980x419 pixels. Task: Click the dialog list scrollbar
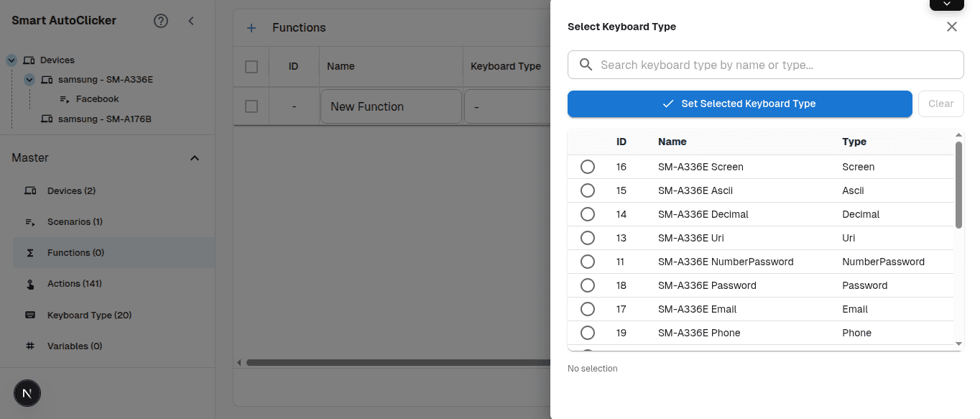958,187
